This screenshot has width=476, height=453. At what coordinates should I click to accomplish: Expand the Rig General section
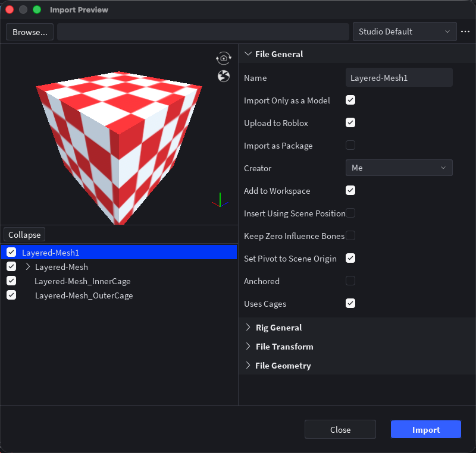[248, 328]
